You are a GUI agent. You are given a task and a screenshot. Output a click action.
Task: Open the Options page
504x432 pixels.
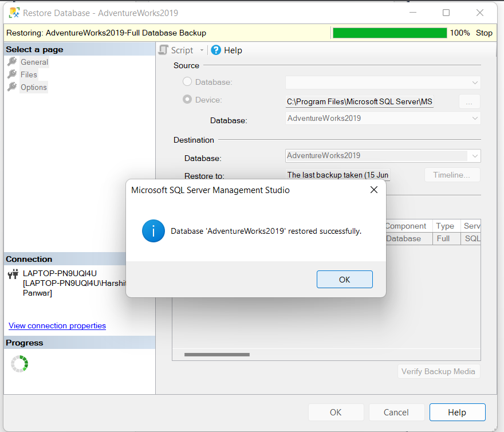(x=34, y=87)
